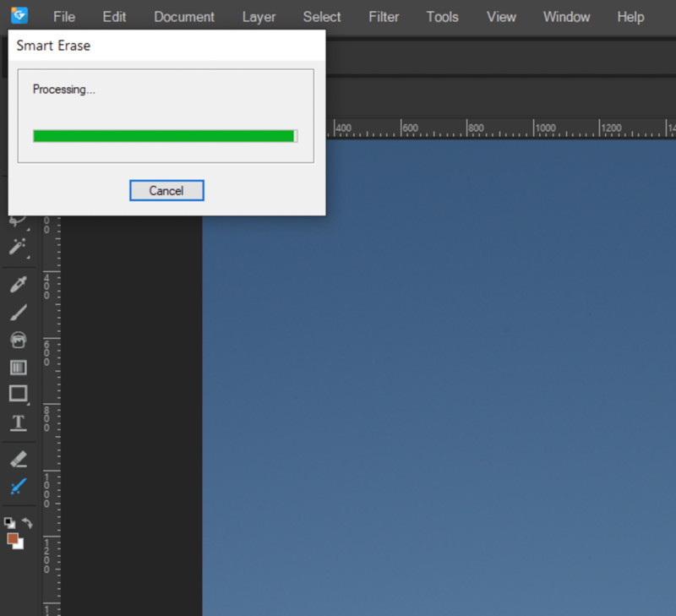Reset colors to default black and white
The image size is (676, 616).
coord(9,523)
